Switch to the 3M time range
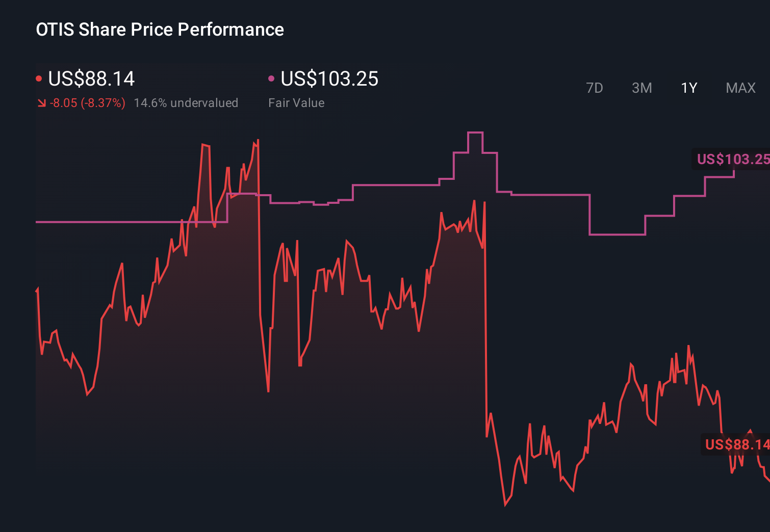The width and height of the screenshot is (770, 532). [x=642, y=88]
